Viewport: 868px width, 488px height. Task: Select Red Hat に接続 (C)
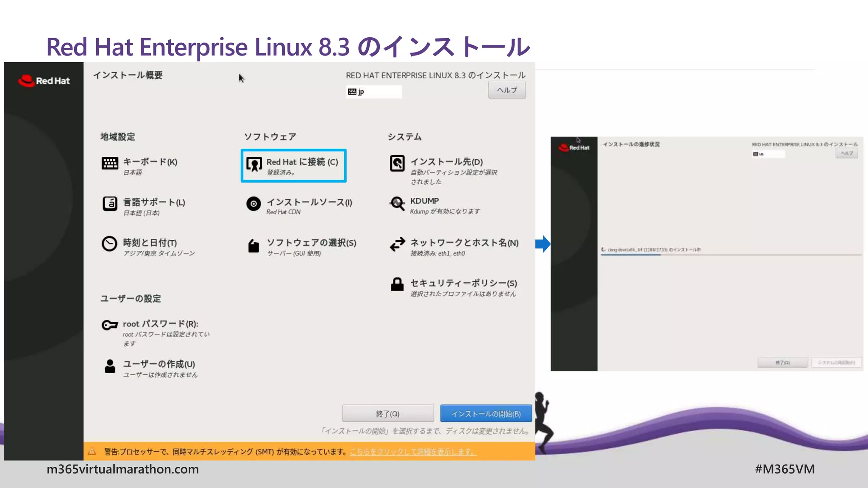[x=302, y=162]
